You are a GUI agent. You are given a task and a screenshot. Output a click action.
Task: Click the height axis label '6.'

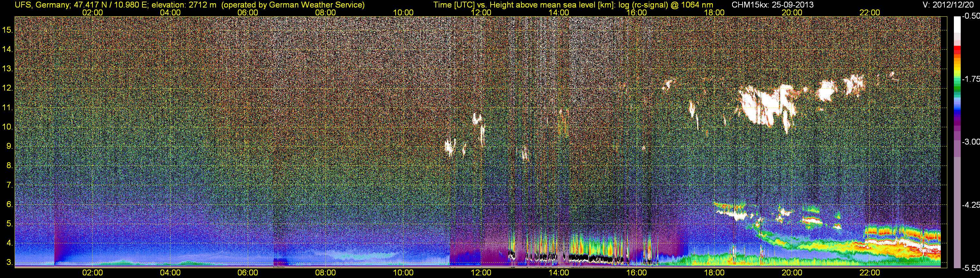(9, 204)
